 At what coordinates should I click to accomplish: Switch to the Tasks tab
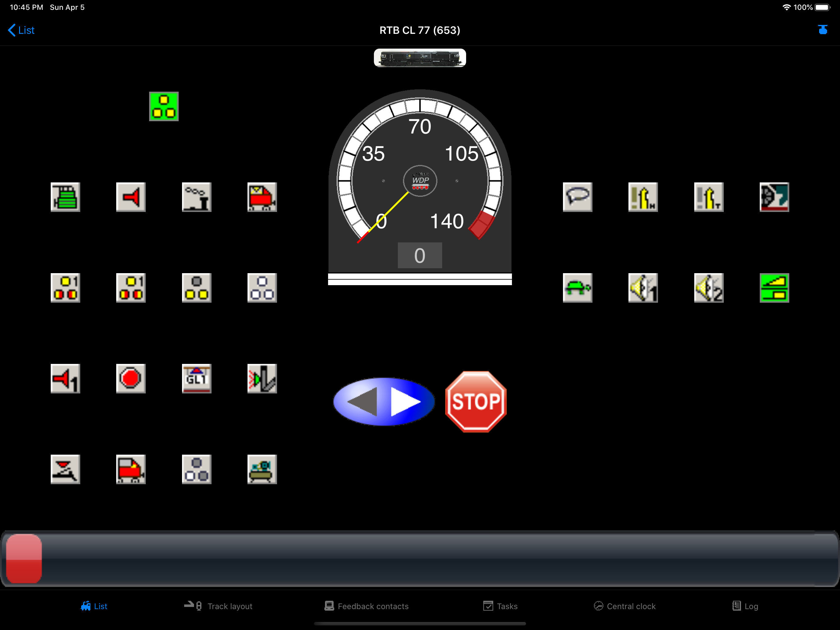click(500, 606)
